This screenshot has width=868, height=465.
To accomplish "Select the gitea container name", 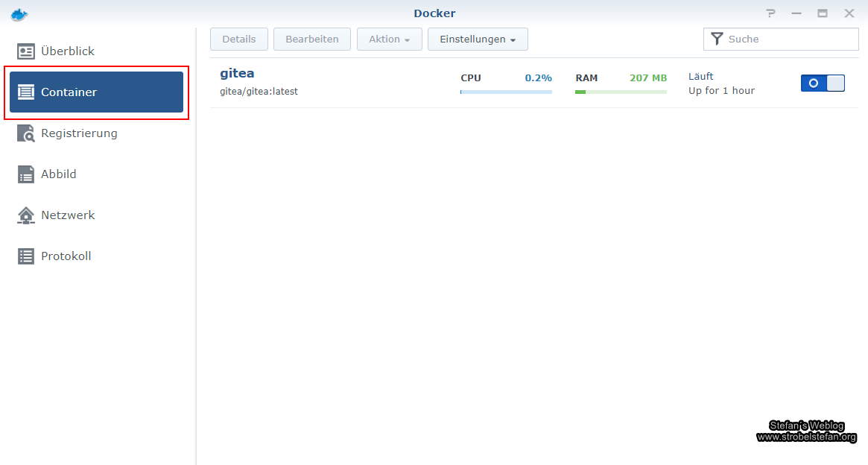I will (x=237, y=73).
